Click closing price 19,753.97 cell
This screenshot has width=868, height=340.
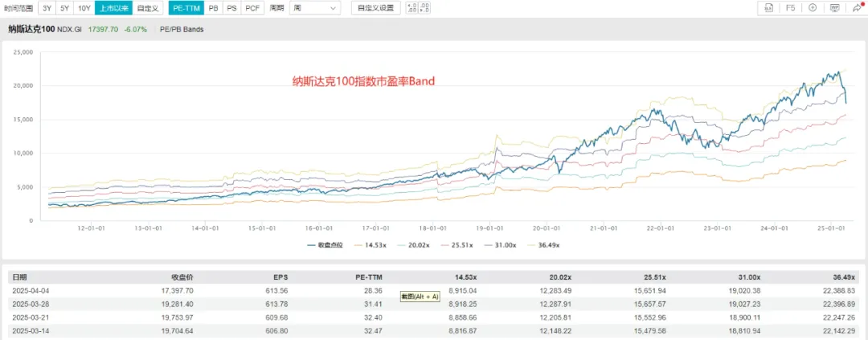pyautogui.click(x=178, y=318)
